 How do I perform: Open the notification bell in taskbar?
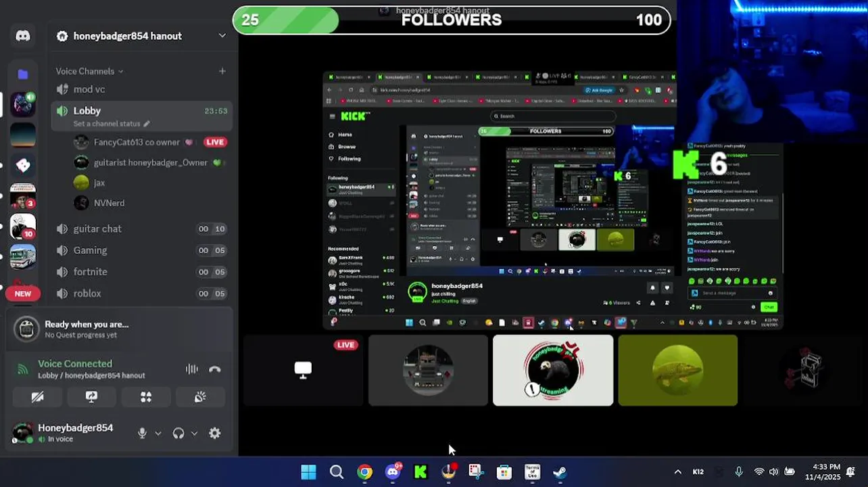coord(852,472)
